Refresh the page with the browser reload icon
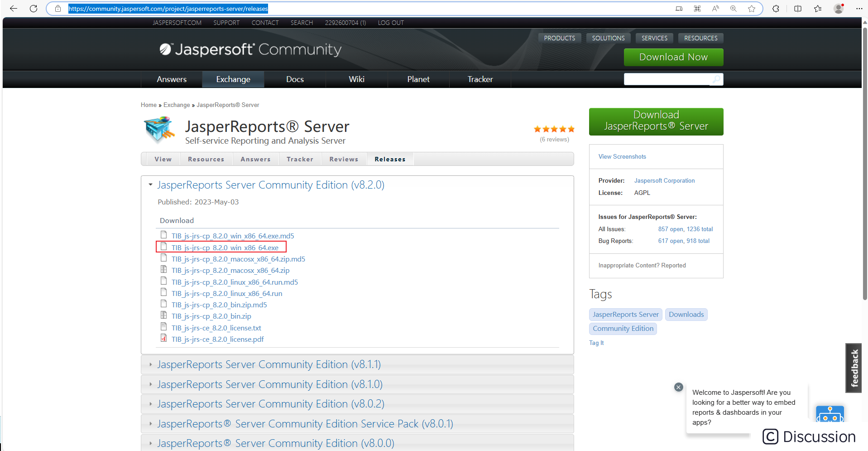Image resolution: width=868 pixels, height=451 pixels. [33, 8]
